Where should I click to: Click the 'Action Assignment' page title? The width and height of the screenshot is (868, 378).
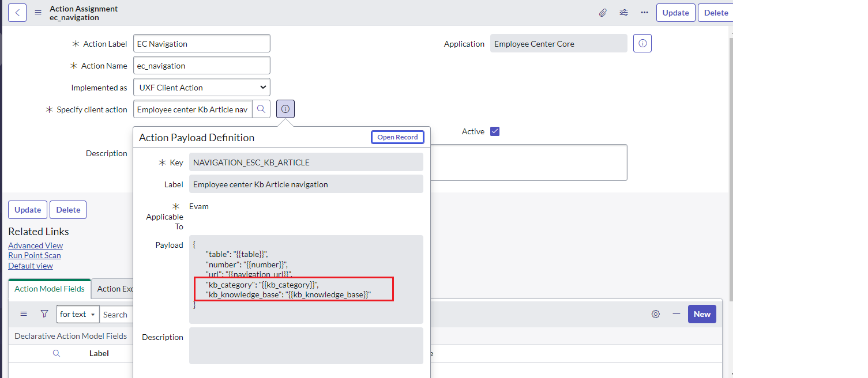tap(84, 9)
